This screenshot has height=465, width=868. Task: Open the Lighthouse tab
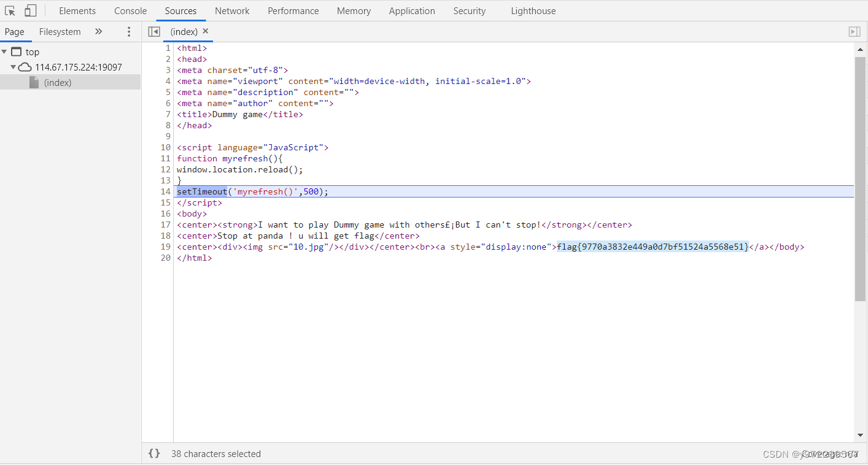click(x=533, y=10)
